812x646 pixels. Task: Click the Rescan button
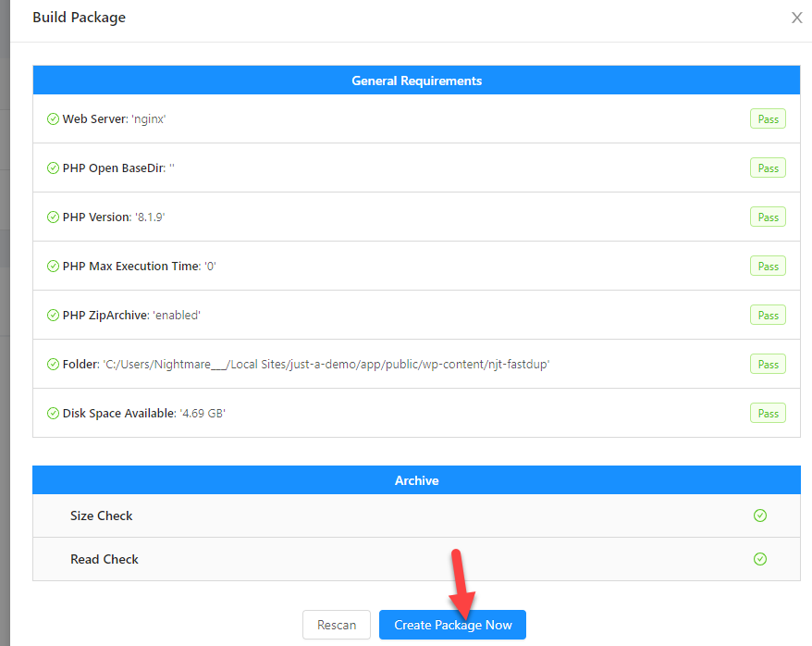(337, 625)
